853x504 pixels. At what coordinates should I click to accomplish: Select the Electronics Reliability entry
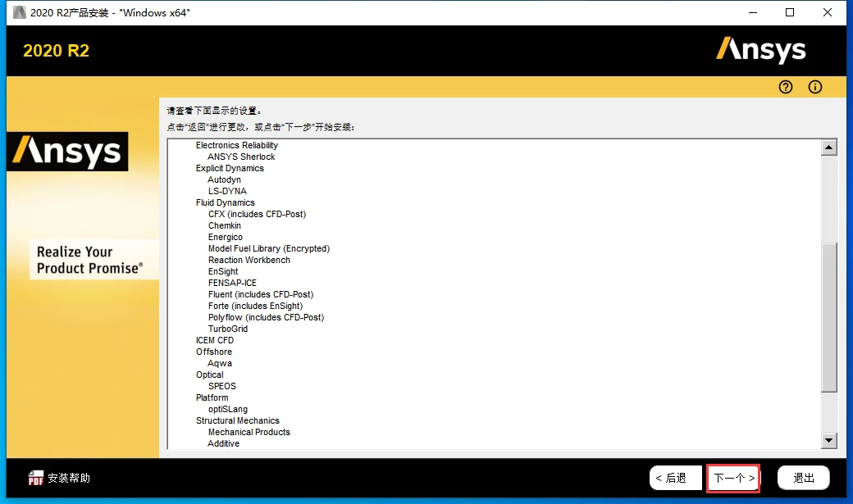pos(237,145)
